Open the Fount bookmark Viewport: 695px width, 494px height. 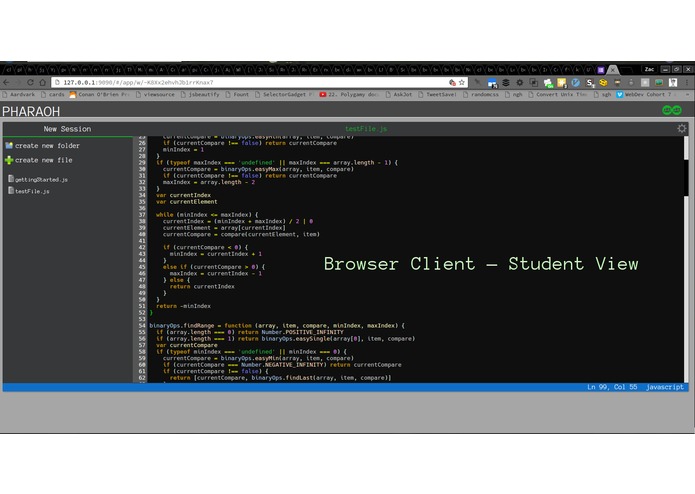tap(238, 94)
